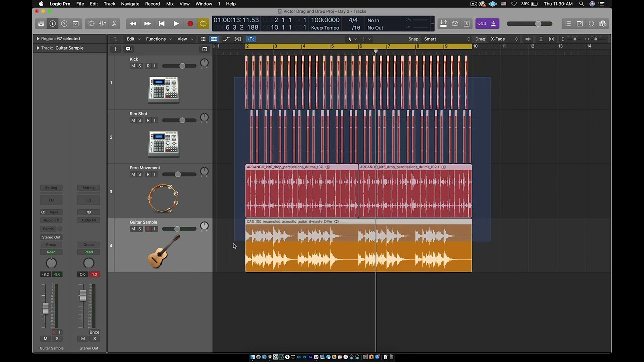The width and height of the screenshot is (644, 362).
Task: Open the Record menu
Action: tap(152, 4)
